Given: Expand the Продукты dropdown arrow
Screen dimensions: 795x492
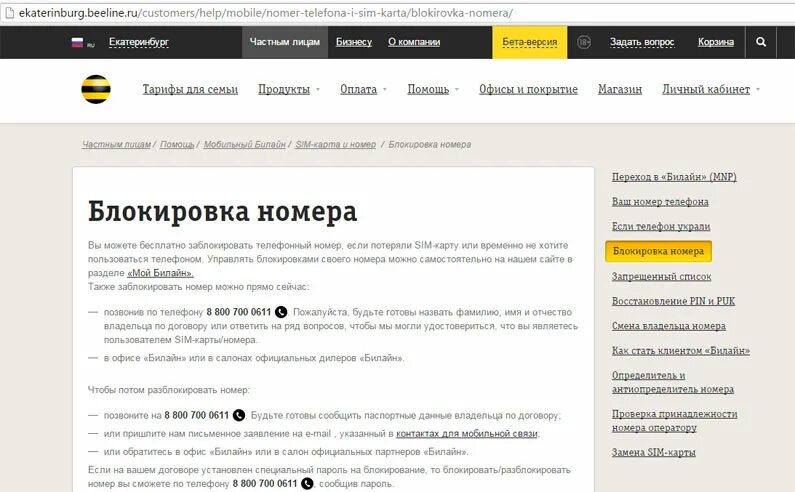Looking at the screenshot, I should 318,89.
